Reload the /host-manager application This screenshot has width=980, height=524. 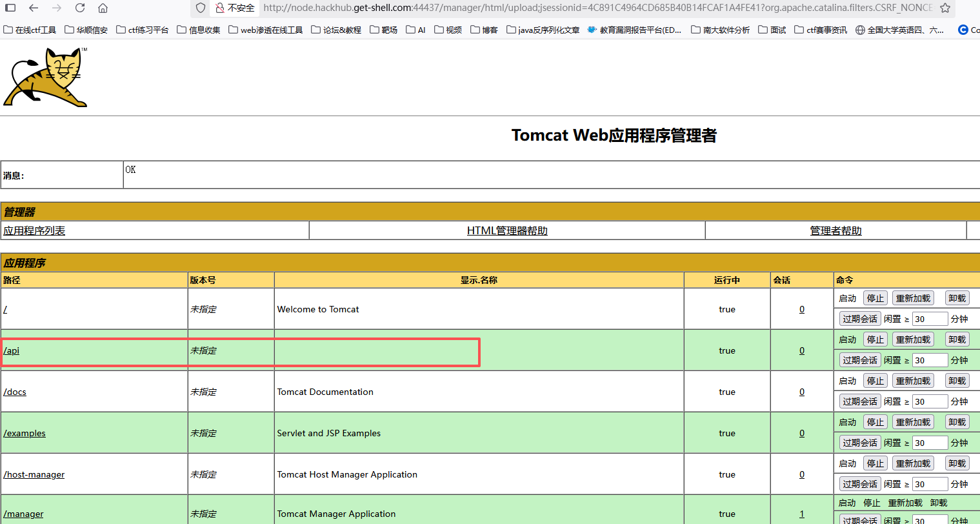tap(913, 463)
